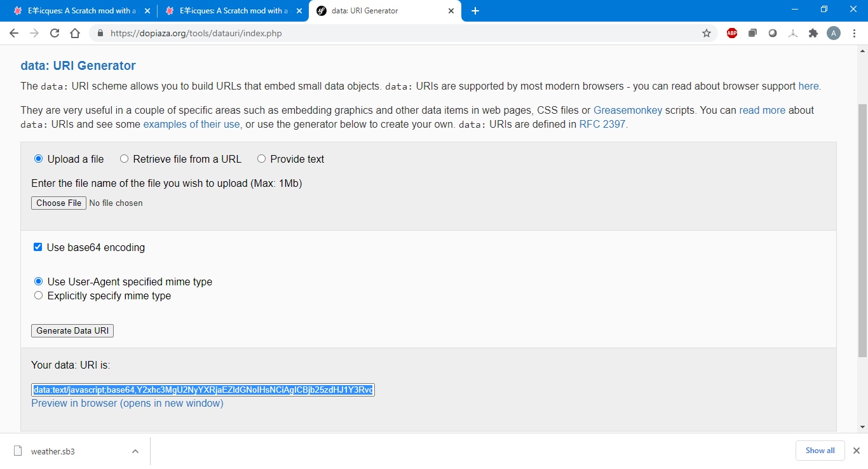Bookmark this page with the star icon
Image resolution: width=868 pixels, height=469 pixels.
[x=707, y=34]
